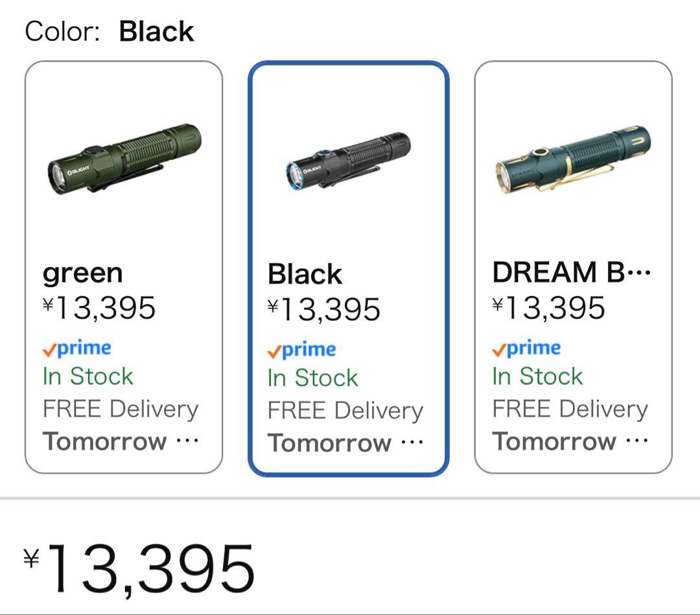
Task: Click In Stock on the green card
Action: click(x=87, y=377)
